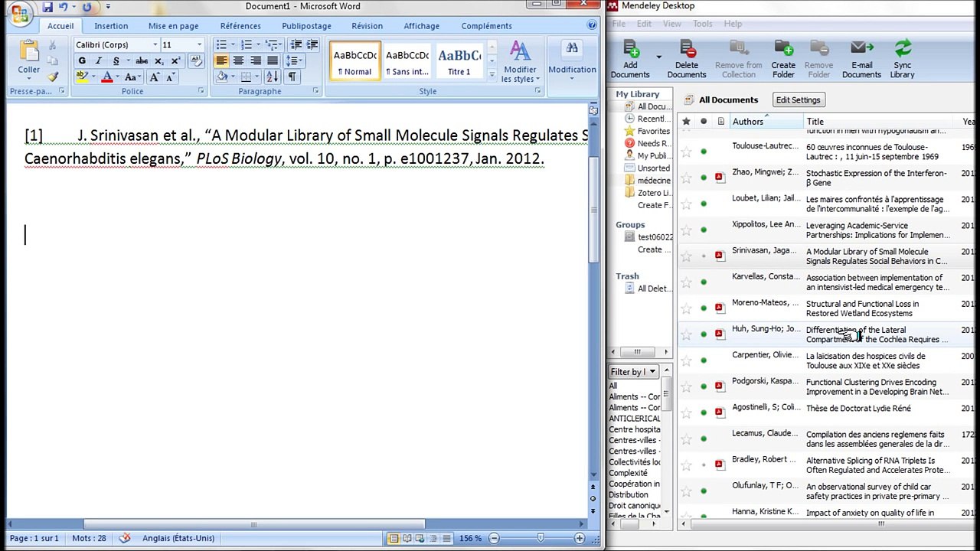The height and width of the screenshot is (551, 980).
Task: Click the clear formatting eraser icon
Action: pyautogui.click(x=198, y=61)
